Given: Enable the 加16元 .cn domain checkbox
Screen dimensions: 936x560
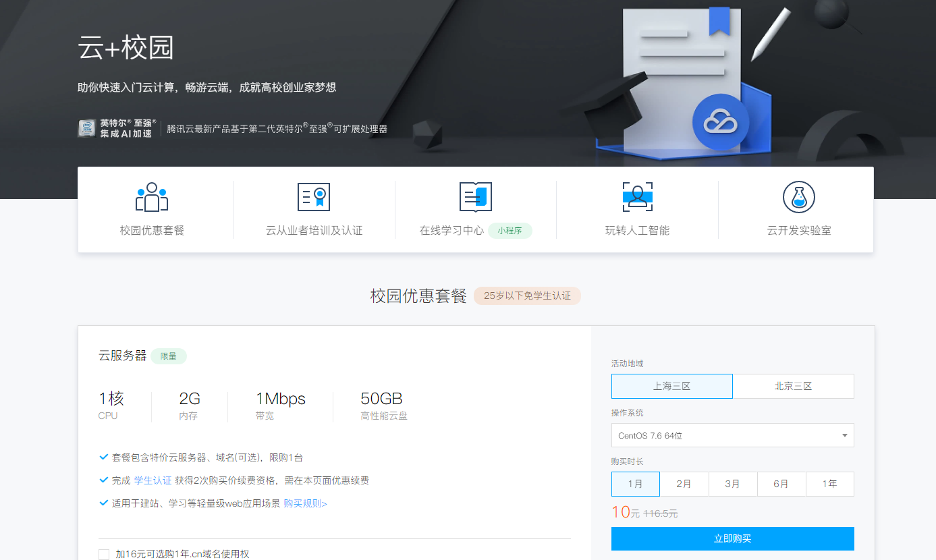Looking at the screenshot, I should coord(104,554).
